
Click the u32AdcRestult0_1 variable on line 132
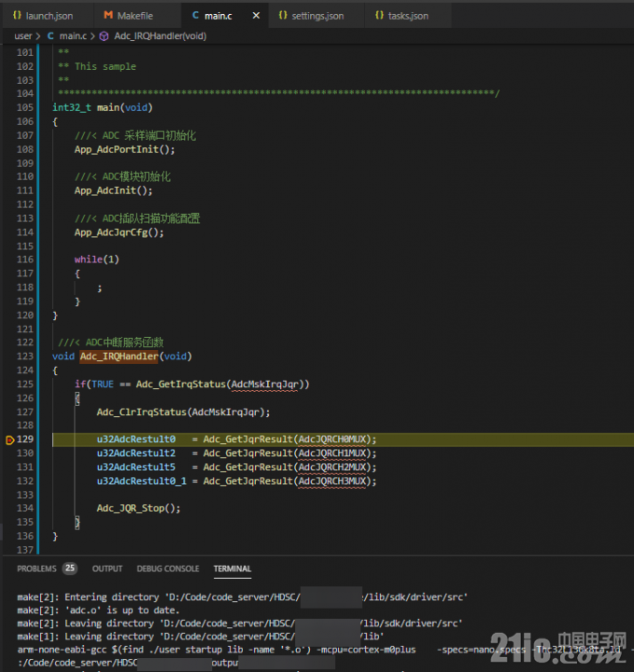click(142, 481)
